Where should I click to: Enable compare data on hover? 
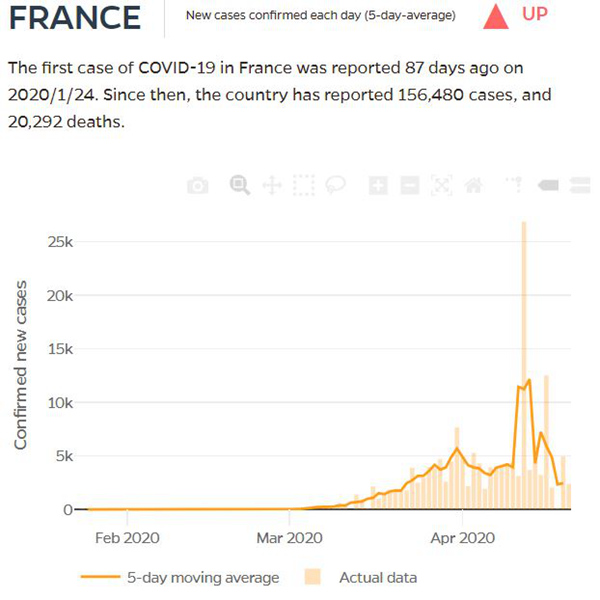pyautogui.click(x=579, y=185)
